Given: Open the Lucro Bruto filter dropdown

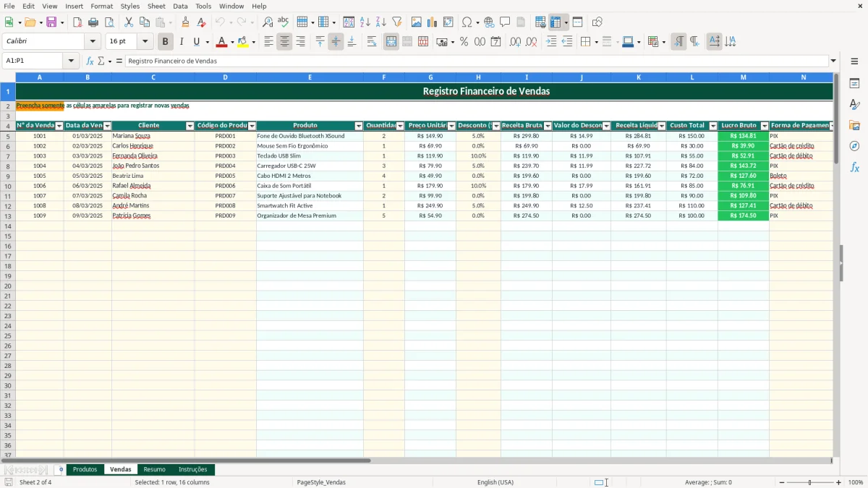Looking at the screenshot, I should click(x=765, y=126).
